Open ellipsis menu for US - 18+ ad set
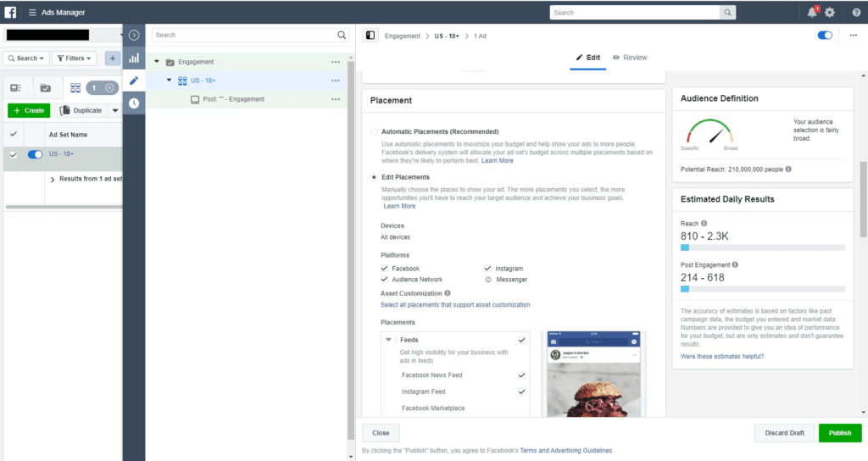868x461 pixels. coord(336,81)
